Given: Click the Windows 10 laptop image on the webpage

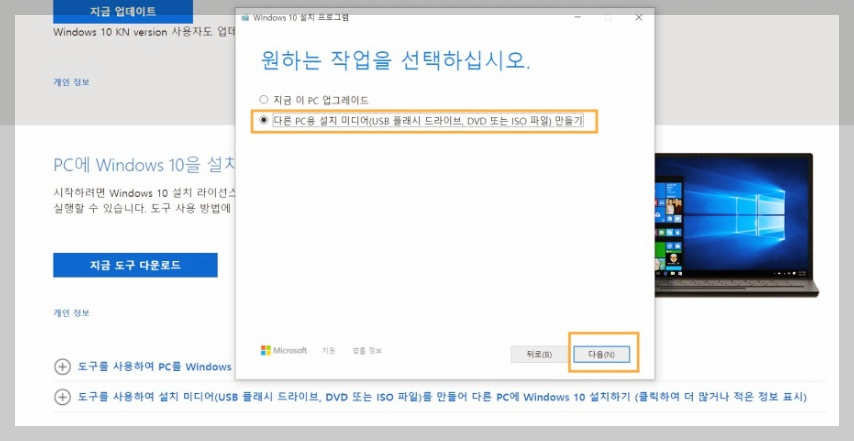Looking at the screenshot, I should (x=736, y=225).
